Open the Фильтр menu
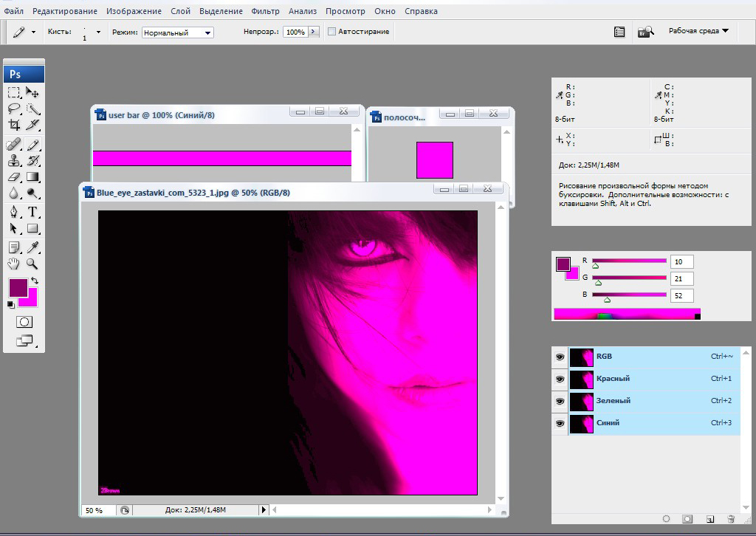Screen dimensions: 756x536 click(265, 11)
